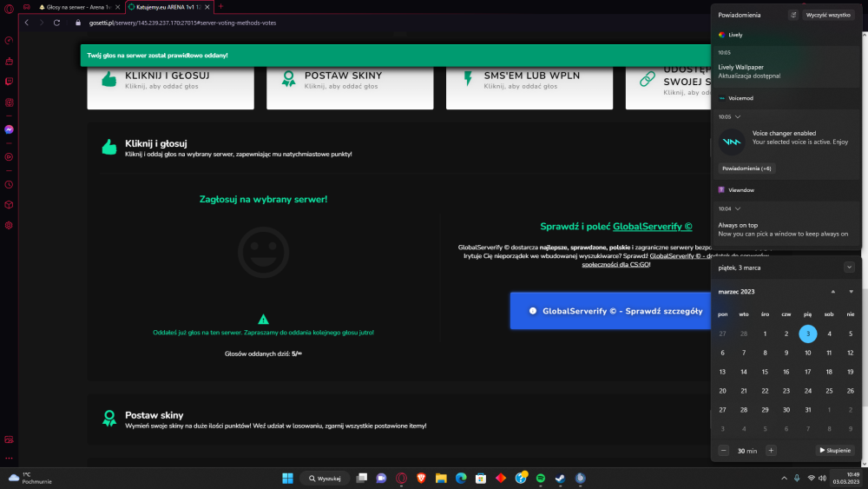Viewport: 868px width, 489px height.
Task: Click the Wyszukaj taskbar search box
Action: (x=325, y=478)
